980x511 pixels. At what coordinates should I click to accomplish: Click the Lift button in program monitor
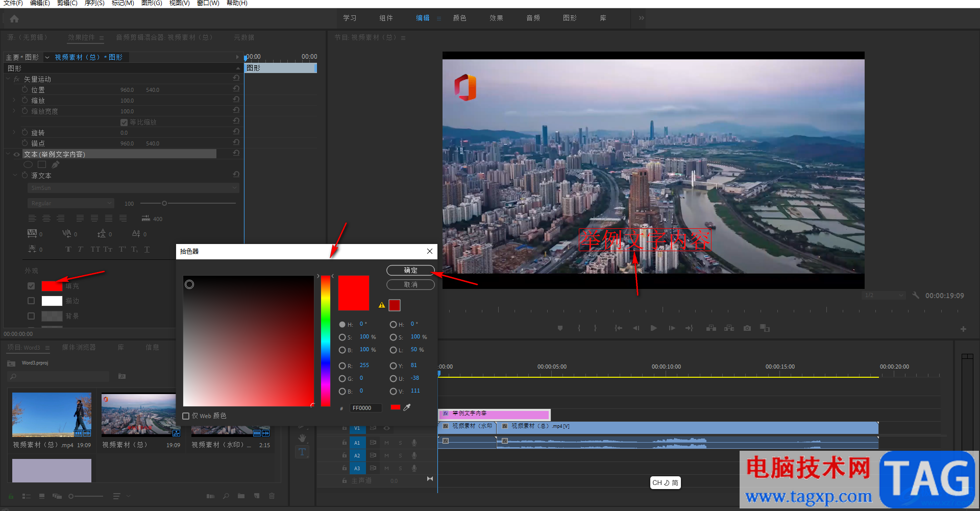[711, 328]
